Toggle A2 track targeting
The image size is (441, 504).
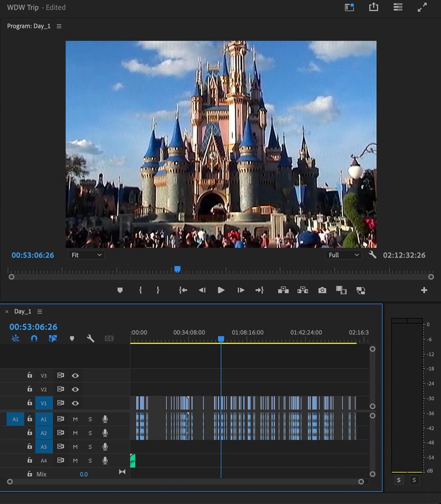click(x=44, y=433)
